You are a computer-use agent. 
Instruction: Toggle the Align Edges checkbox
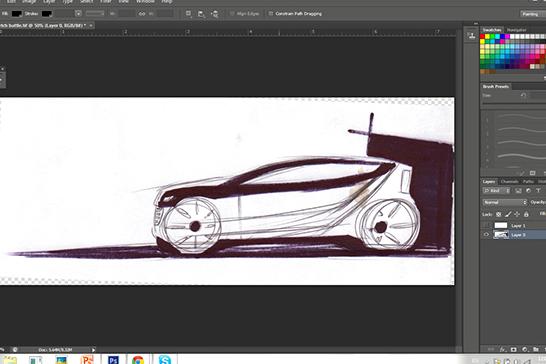pyautogui.click(x=232, y=14)
